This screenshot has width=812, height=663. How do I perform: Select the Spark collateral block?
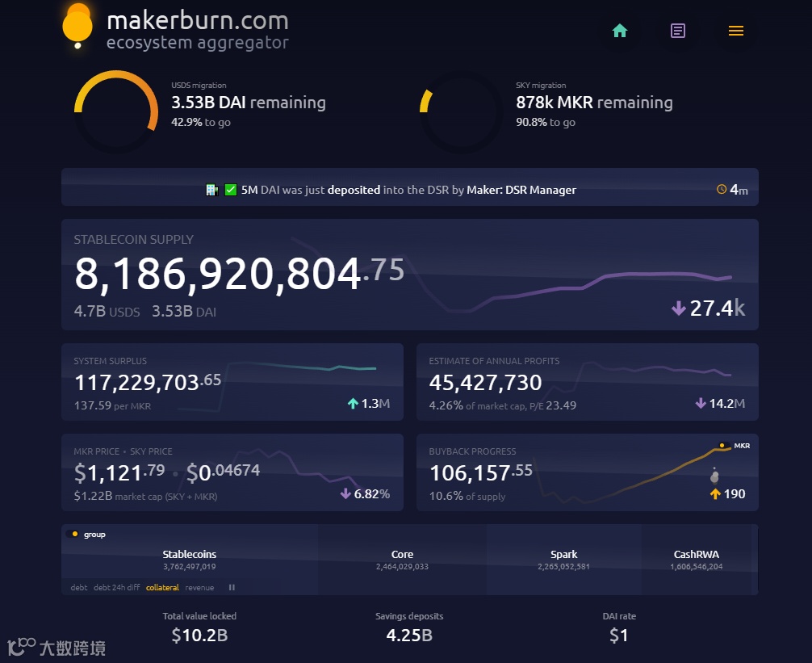(564, 560)
